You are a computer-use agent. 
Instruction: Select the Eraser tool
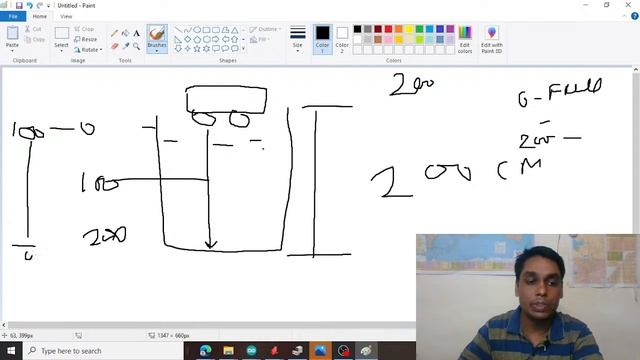tap(114, 47)
